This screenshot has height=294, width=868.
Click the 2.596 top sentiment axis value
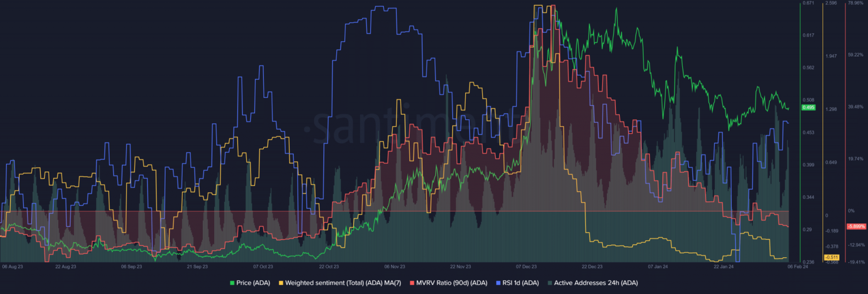click(831, 3)
